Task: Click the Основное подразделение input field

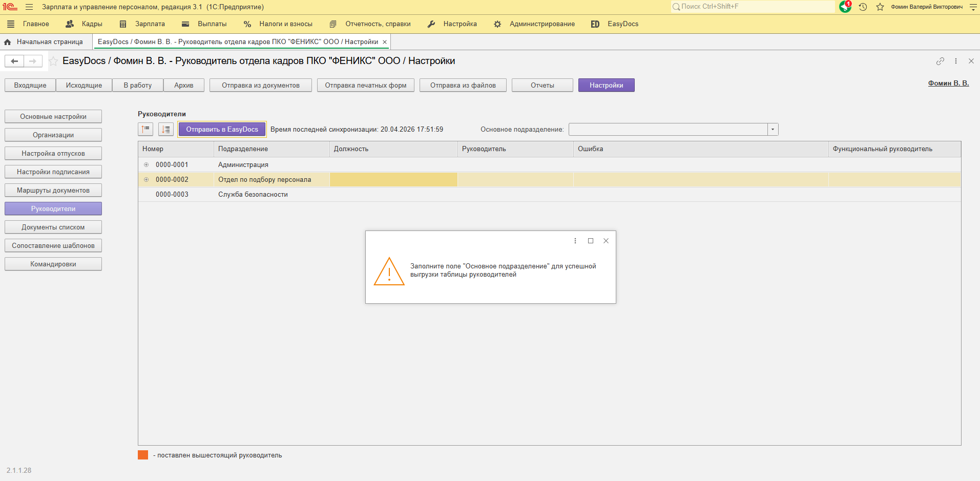Action: coord(668,130)
